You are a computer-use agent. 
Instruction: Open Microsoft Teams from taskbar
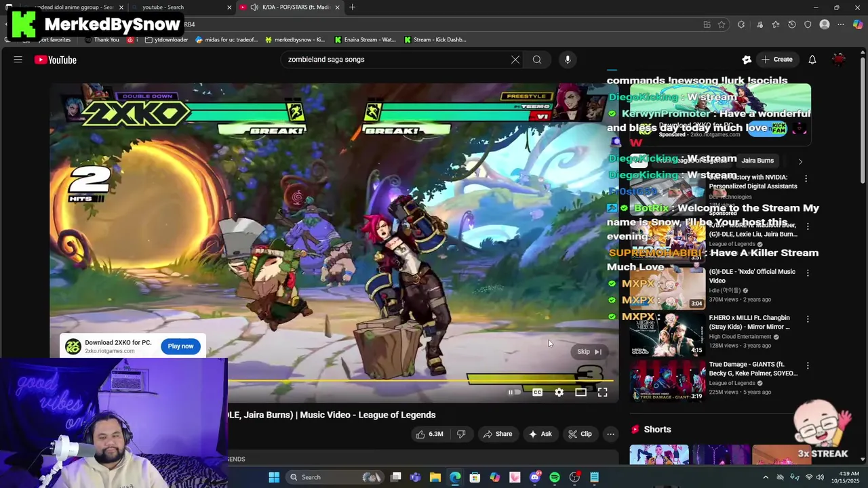tap(415, 477)
